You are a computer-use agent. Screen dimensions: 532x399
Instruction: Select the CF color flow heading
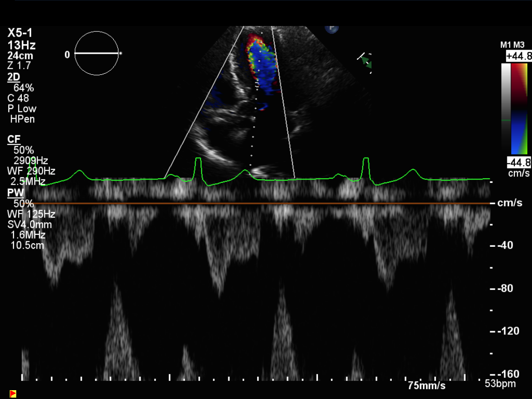[13, 139]
